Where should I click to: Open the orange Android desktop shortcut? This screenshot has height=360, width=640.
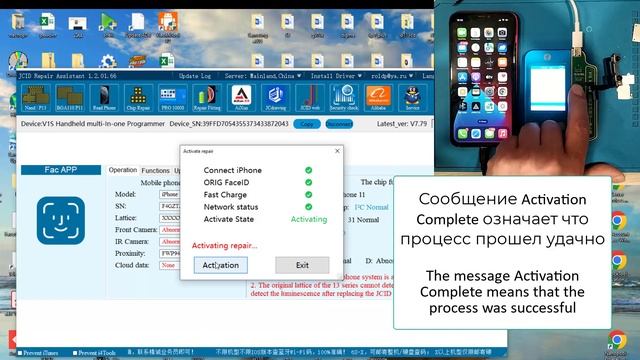point(168,24)
